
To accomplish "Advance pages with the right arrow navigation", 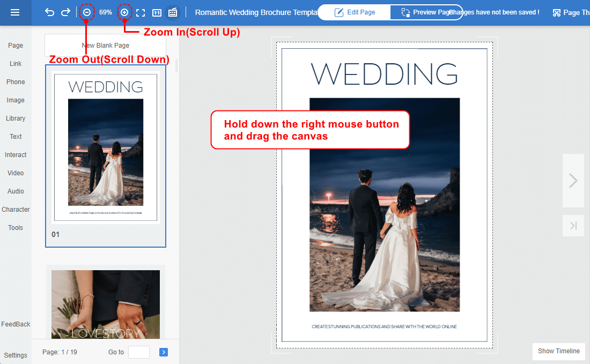I will click(573, 180).
